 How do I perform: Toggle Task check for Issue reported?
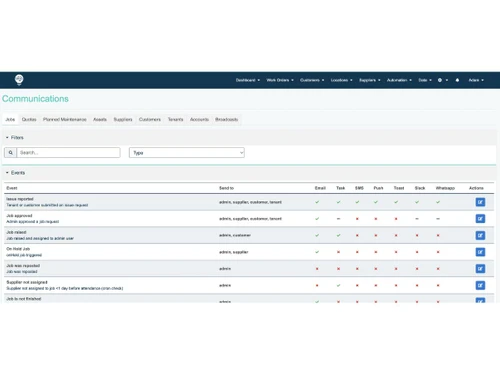(x=338, y=202)
